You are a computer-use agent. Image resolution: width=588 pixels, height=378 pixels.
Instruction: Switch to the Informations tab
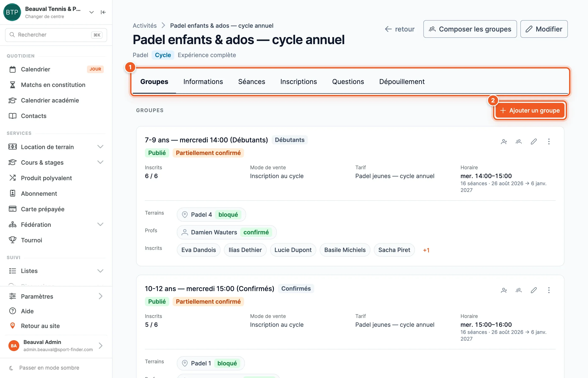pyautogui.click(x=203, y=81)
